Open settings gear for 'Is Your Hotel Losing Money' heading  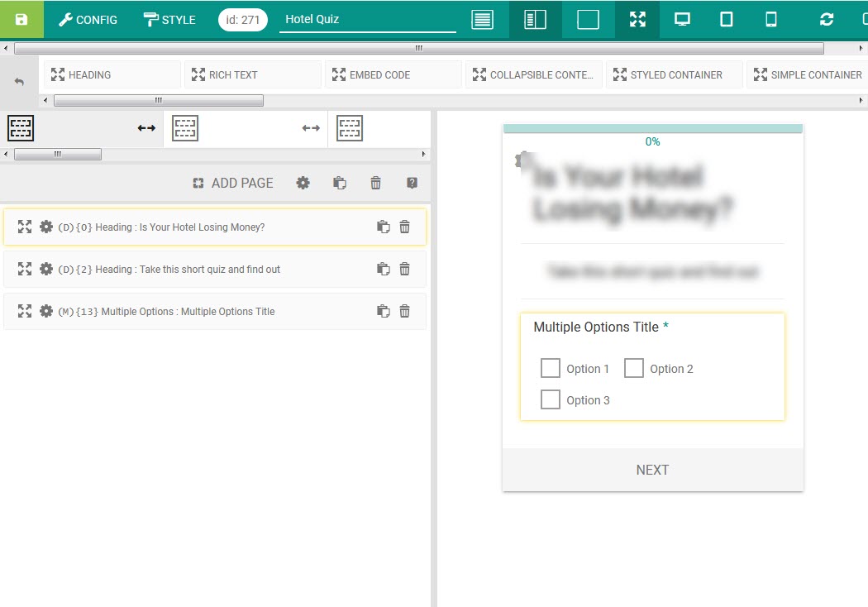coord(46,227)
